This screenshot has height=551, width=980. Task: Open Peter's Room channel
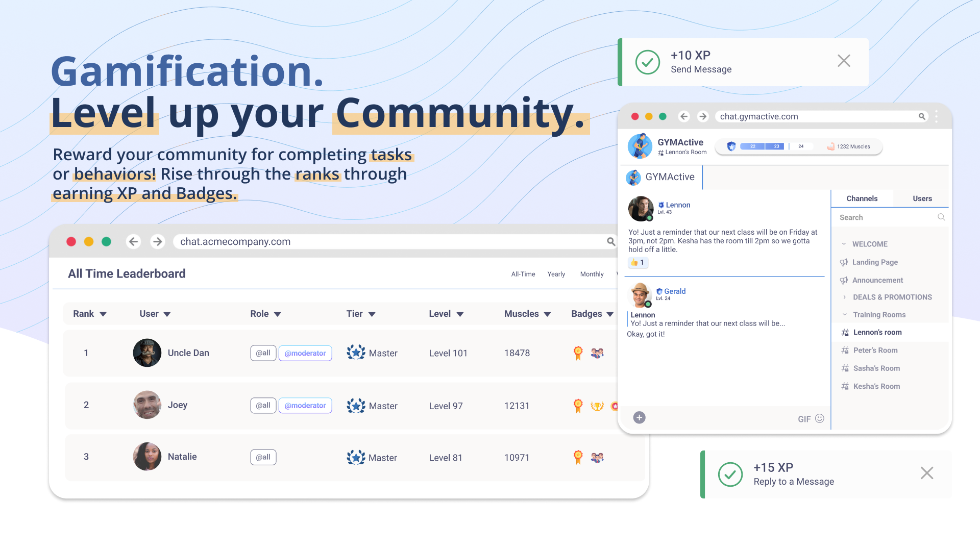[875, 350]
